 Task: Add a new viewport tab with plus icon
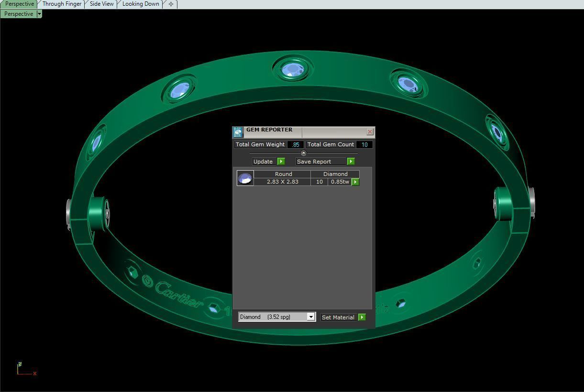click(171, 4)
